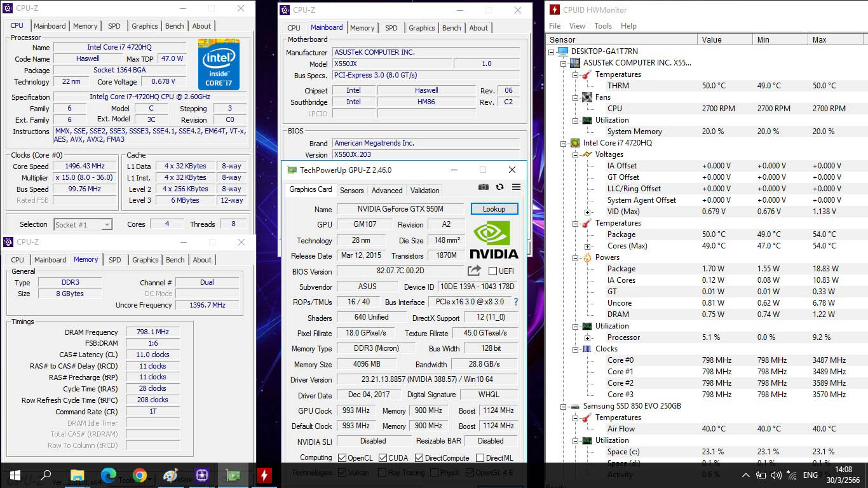
Task: Expand the Cores (Max) row
Action: point(587,246)
